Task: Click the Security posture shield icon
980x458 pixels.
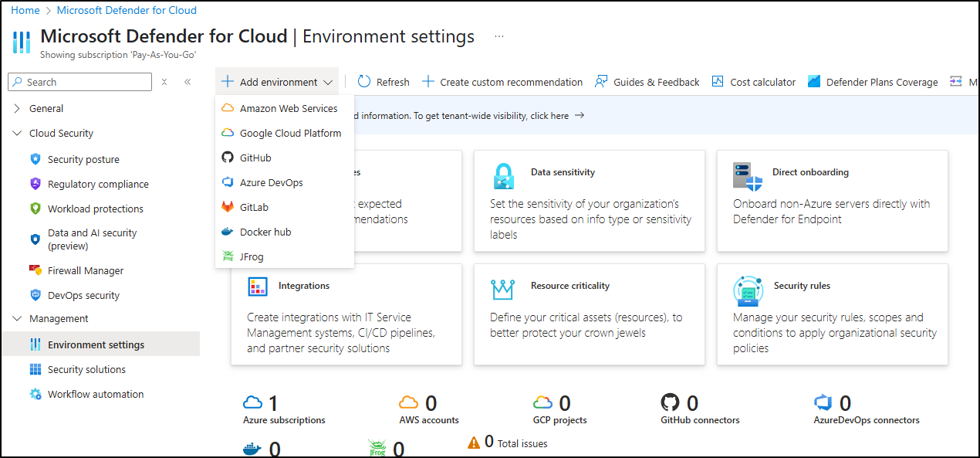Action: 35,159
